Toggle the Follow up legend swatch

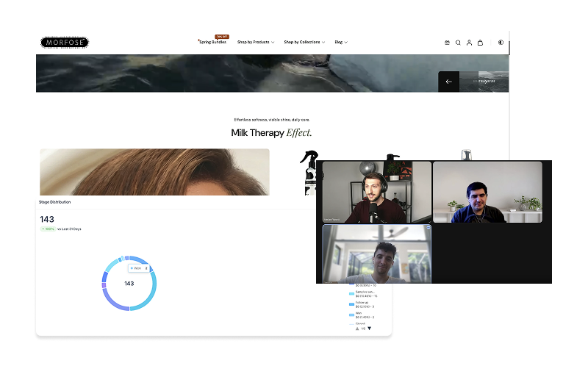tap(351, 304)
